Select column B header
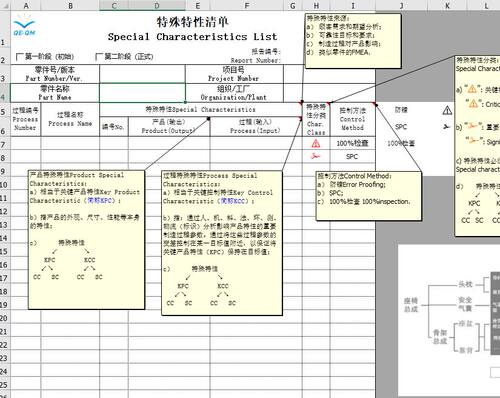 pyautogui.click(x=70, y=5)
